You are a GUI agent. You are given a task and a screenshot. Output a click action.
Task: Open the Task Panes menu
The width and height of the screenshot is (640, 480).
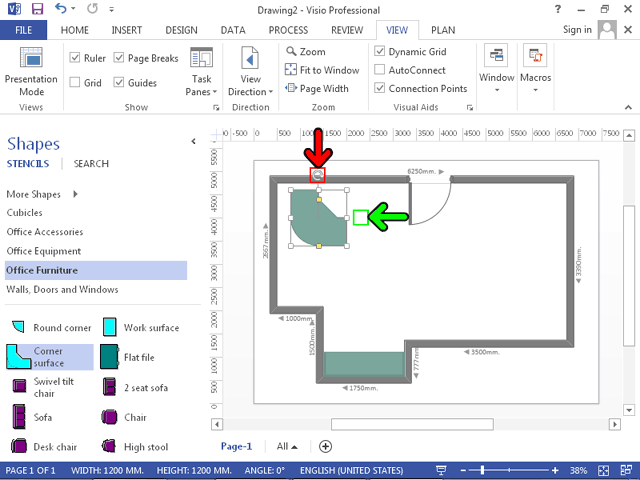pos(201,70)
